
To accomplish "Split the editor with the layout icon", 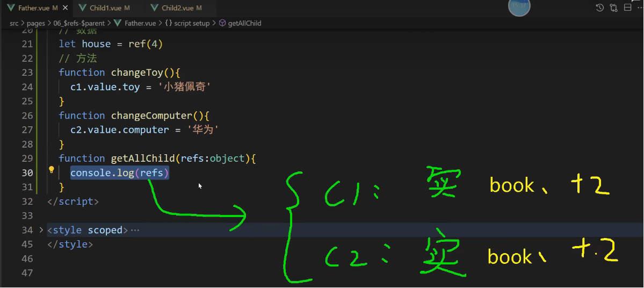I will [x=627, y=8].
